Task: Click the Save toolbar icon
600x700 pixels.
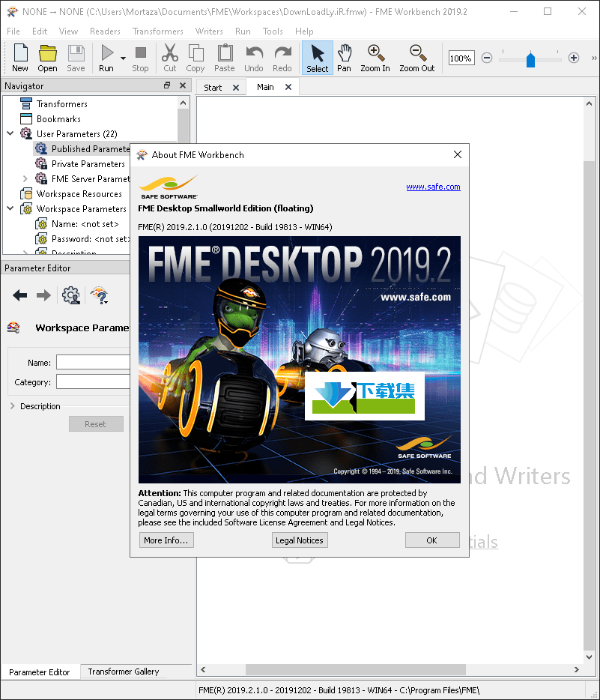Action: pyautogui.click(x=76, y=58)
